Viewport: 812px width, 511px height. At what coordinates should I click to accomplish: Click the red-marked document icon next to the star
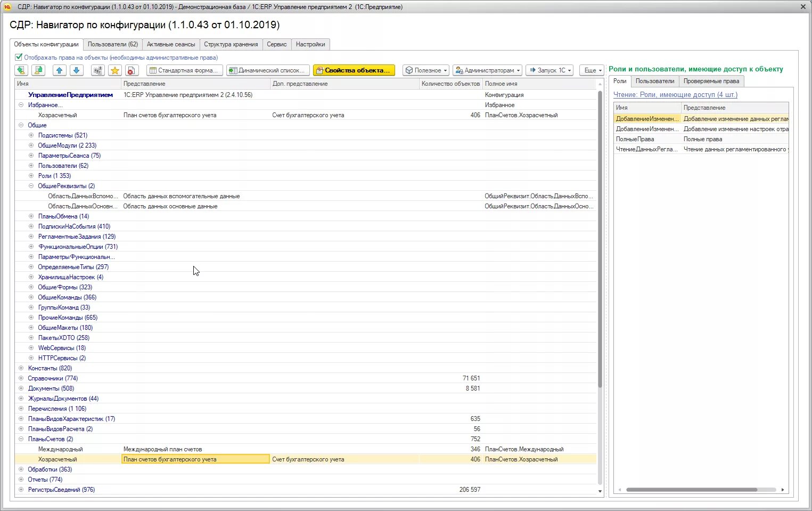(x=132, y=70)
